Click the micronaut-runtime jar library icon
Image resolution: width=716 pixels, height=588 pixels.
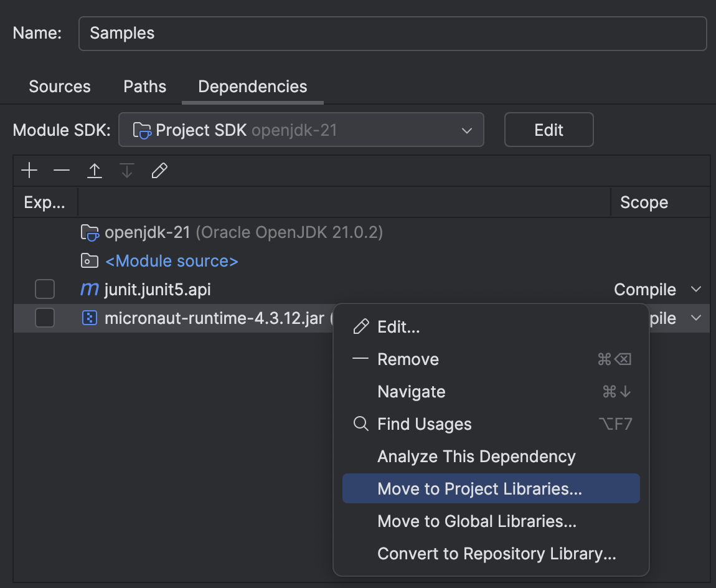click(x=89, y=318)
